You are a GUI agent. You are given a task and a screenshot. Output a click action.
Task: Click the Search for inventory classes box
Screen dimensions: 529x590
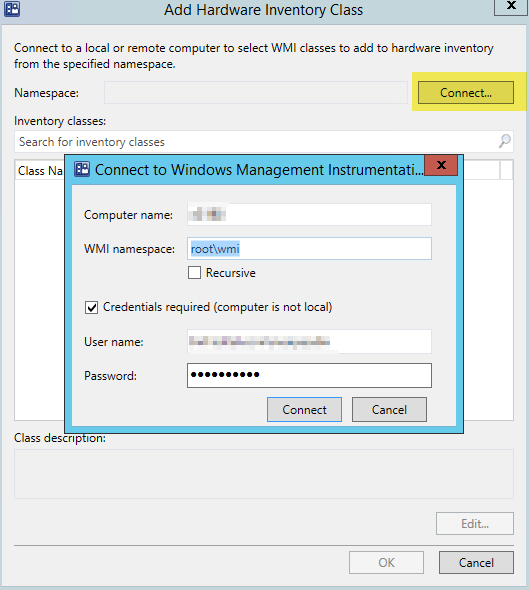click(264, 141)
